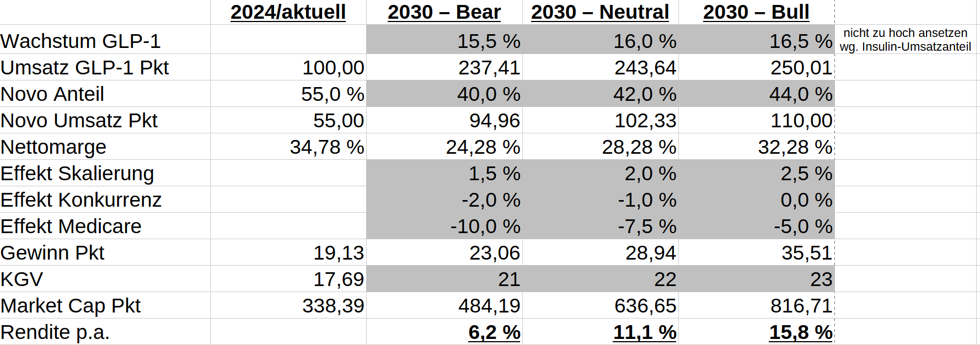This screenshot has height=345, width=980.
Task: Select the "2030 – Neutral" header cell
Action: [600, 12]
